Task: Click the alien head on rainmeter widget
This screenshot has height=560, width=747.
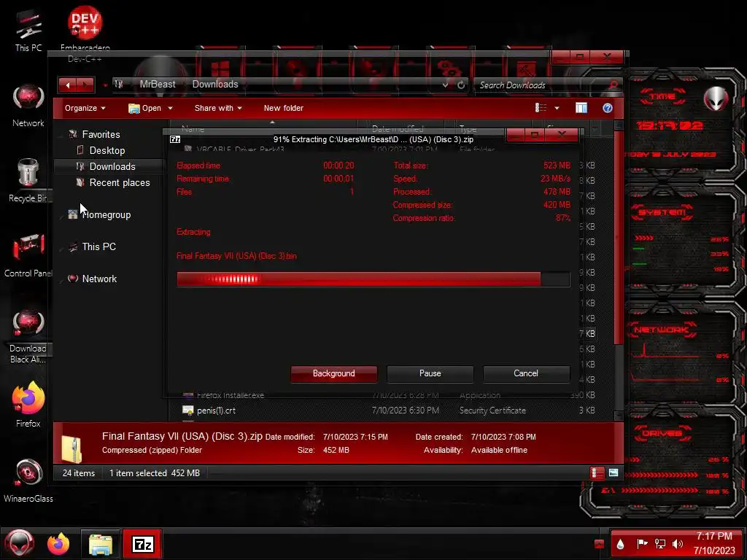Action: click(x=715, y=98)
